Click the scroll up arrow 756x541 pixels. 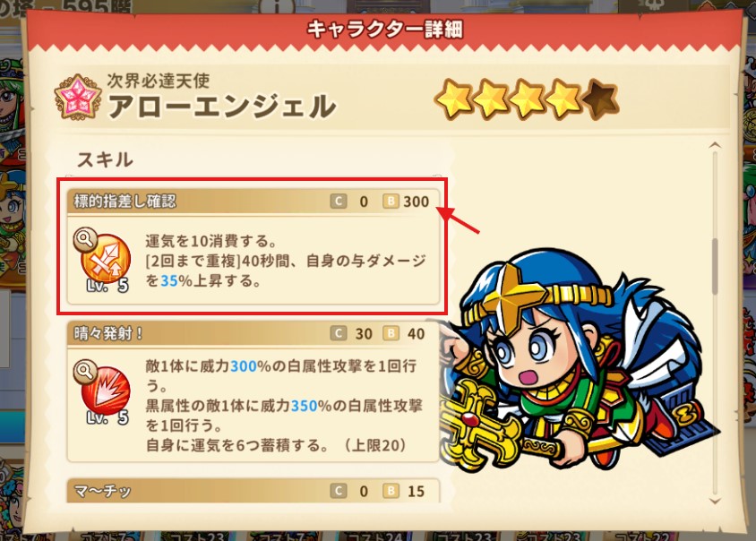(715, 145)
